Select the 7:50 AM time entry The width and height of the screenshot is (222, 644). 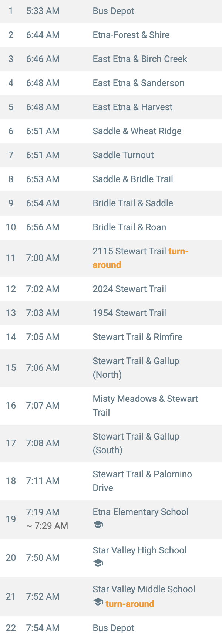point(43,557)
